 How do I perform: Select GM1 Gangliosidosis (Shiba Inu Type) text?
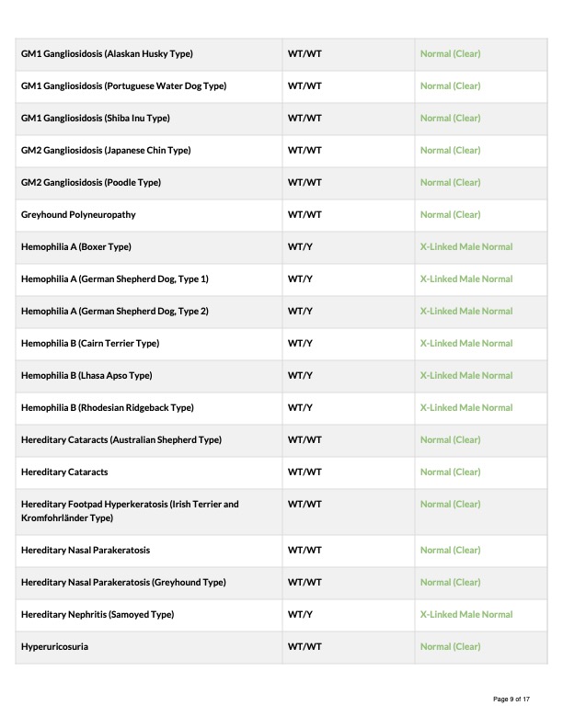tap(96, 119)
